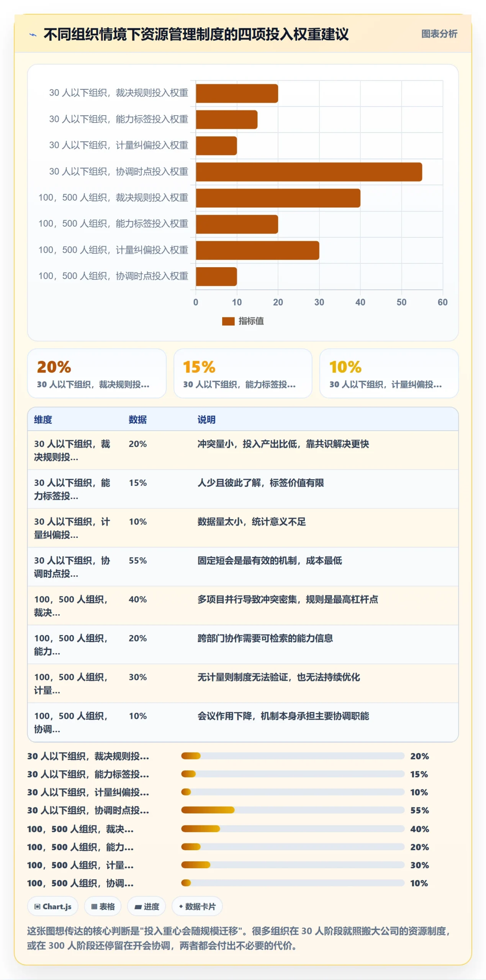The width and height of the screenshot is (486, 980).
Task: Click the 30% value in the table
Action: 137,677
